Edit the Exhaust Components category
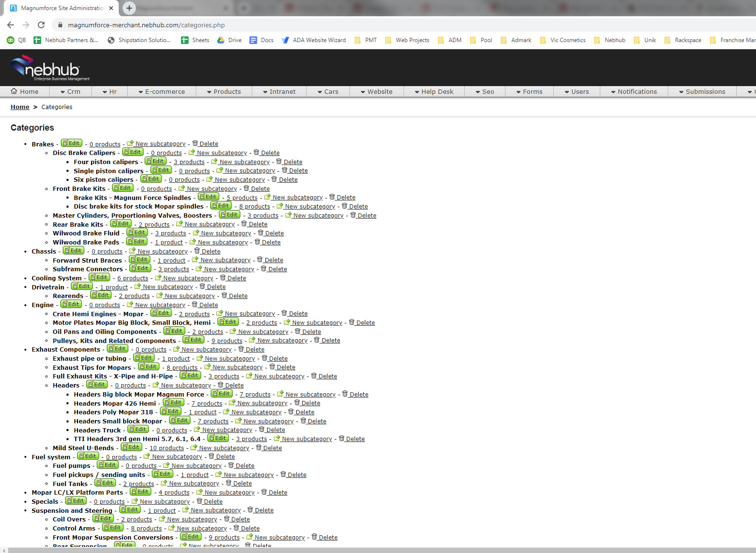This screenshot has height=553, width=756. [x=117, y=349]
